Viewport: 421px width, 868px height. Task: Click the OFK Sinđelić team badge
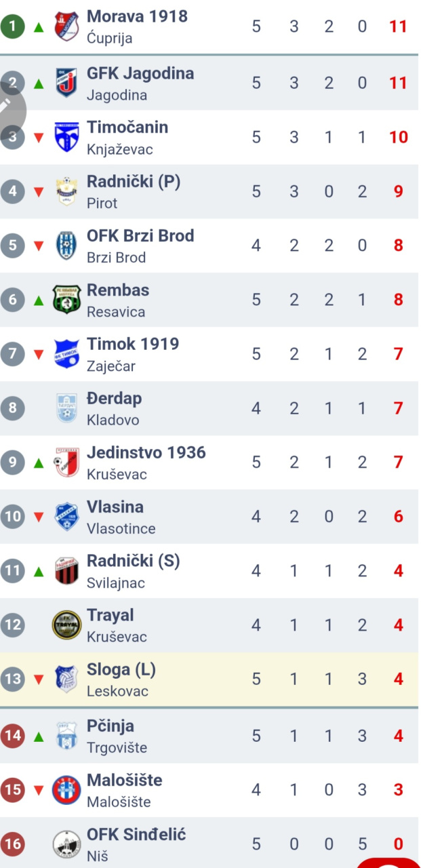[x=66, y=844]
